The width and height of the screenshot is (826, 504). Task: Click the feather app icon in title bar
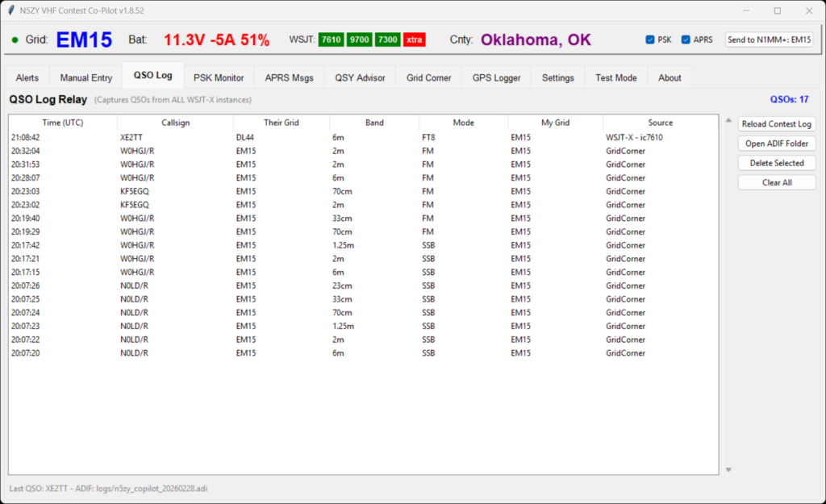10,10
